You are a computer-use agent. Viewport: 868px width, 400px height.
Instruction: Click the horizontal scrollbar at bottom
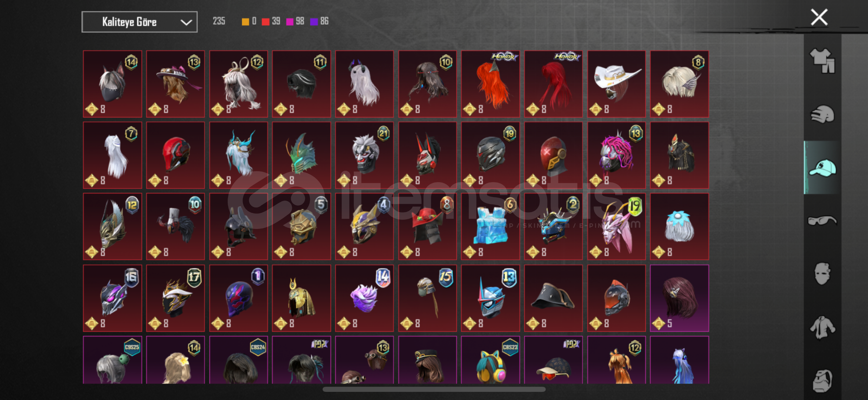point(434,389)
